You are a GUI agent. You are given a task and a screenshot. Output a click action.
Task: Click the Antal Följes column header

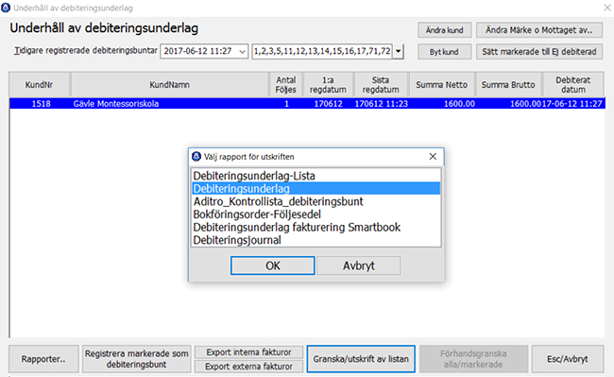pyautogui.click(x=286, y=85)
